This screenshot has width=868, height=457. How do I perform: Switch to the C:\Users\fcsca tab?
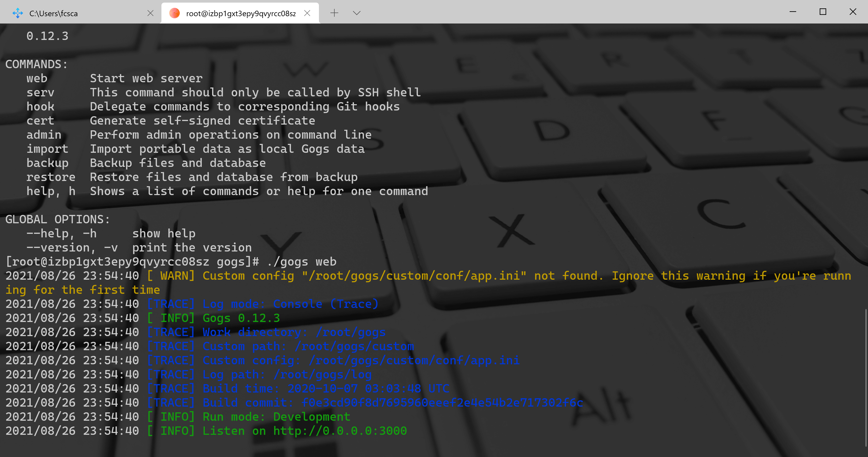pos(78,14)
